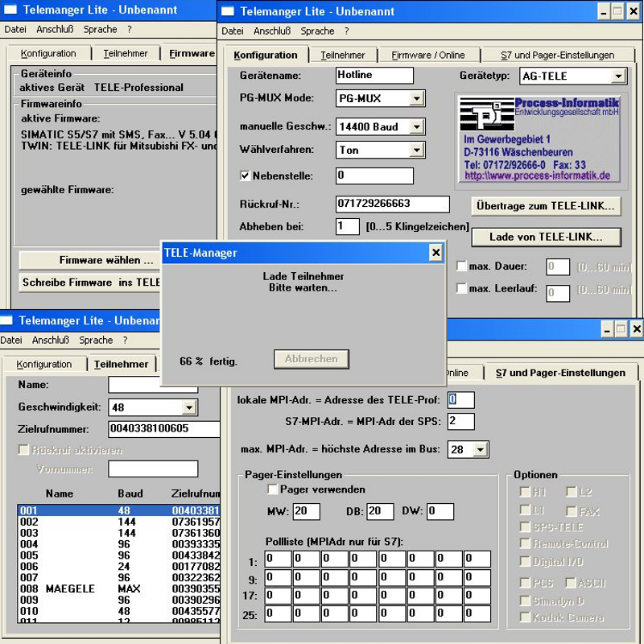Click the '66 % fertig.' progress text
The width and height of the screenshot is (644, 644).
click(208, 361)
